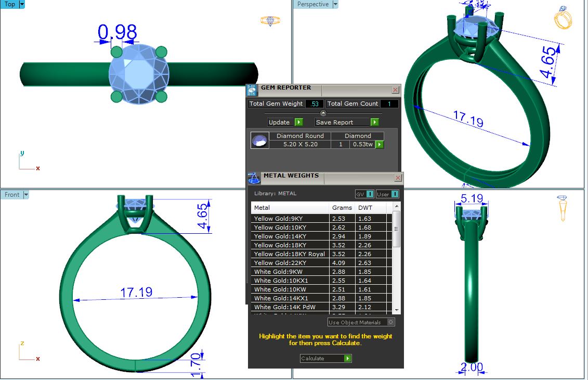Image resolution: width=588 pixels, height=380 pixels.
Task: Click the ring icon in Perspective viewport
Action: 563,18
